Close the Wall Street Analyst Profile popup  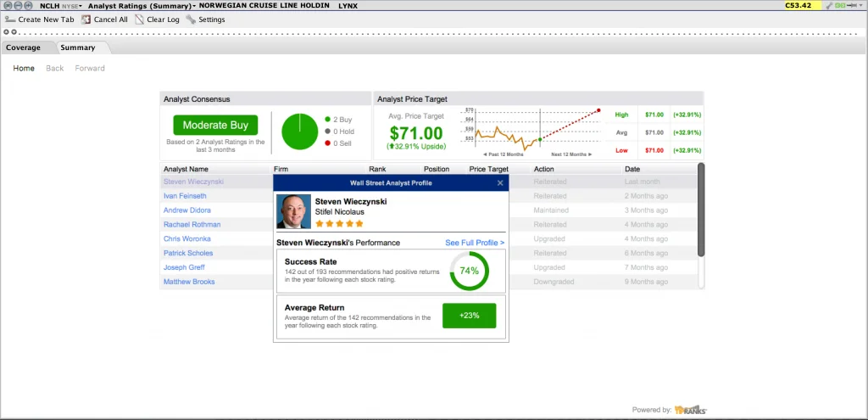point(500,183)
